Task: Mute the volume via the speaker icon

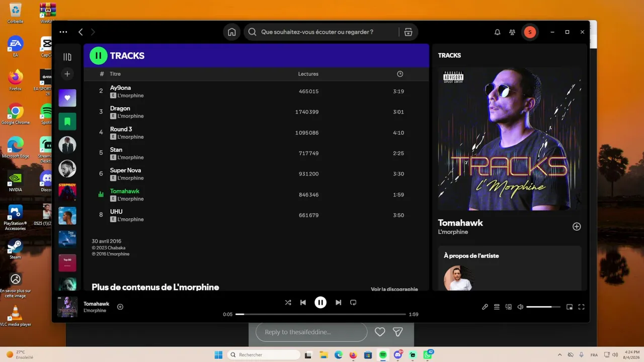Action: click(520, 307)
